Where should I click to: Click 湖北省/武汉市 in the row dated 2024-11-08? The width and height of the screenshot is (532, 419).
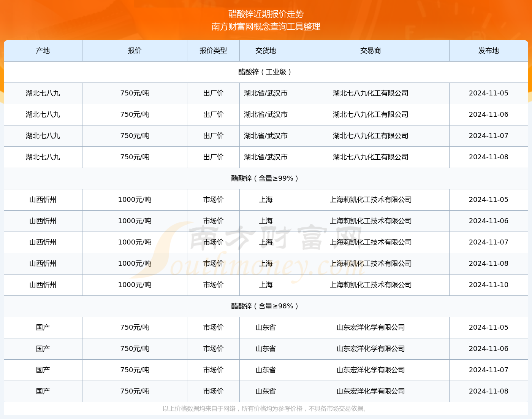(x=266, y=157)
